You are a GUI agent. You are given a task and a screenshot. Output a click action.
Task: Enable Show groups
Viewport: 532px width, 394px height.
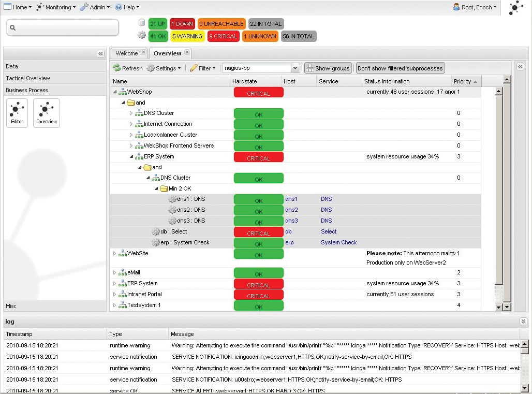[328, 68]
